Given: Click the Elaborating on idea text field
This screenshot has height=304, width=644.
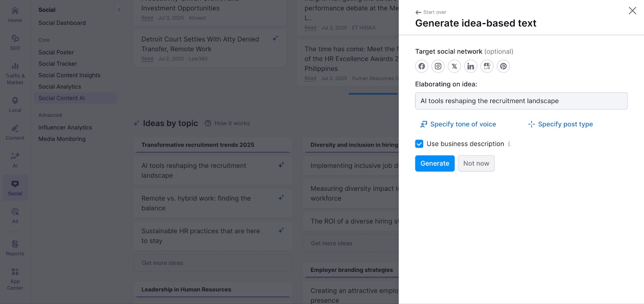Looking at the screenshot, I should tap(521, 101).
